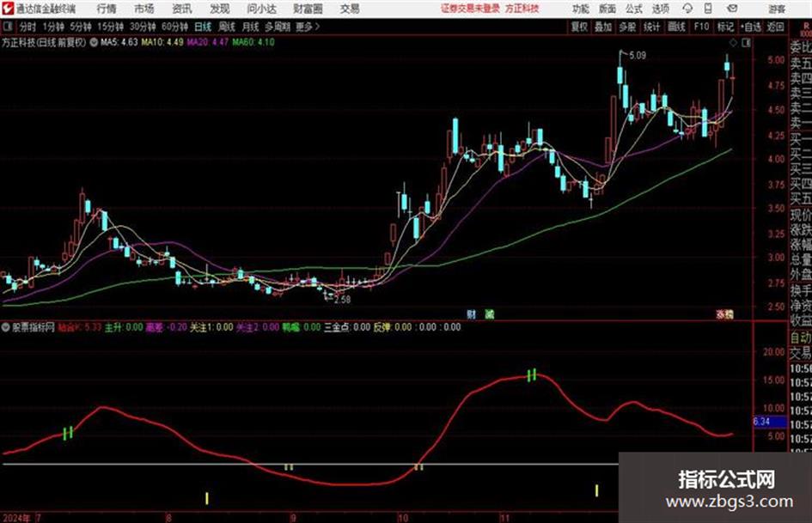Open the 版面 menu
Image resolution: width=812 pixels, height=523 pixels.
[607, 9]
